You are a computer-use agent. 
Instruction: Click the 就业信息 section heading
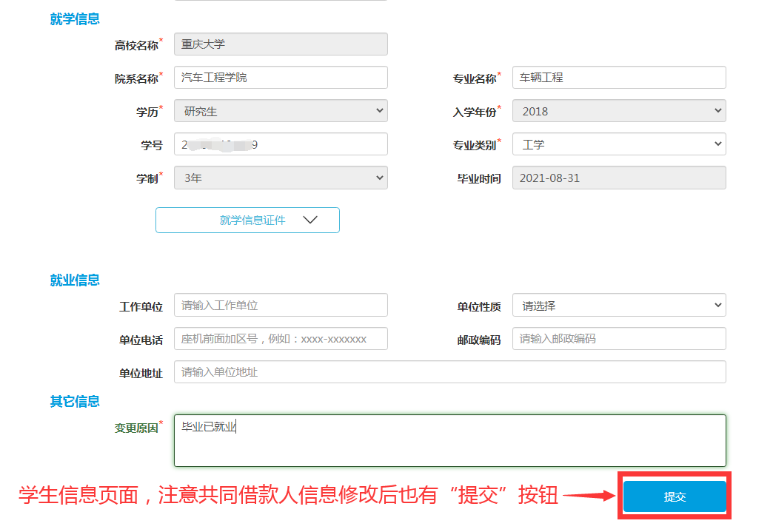pyautogui.click(x=75, y=280)
